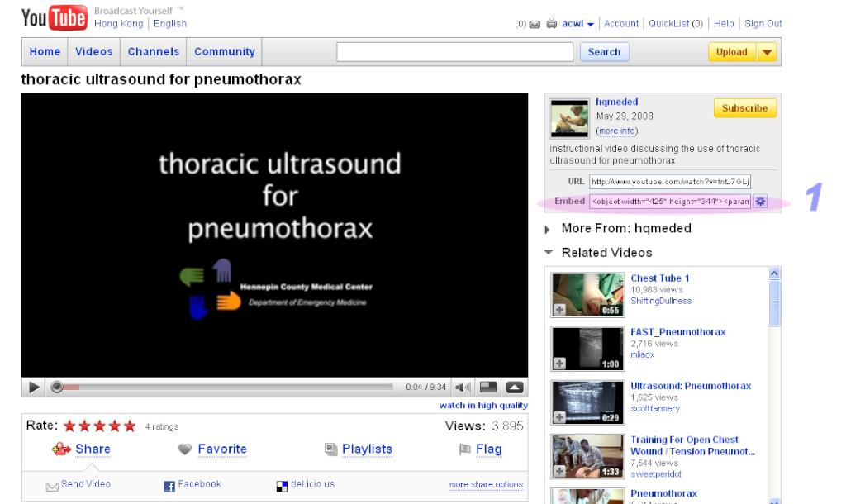Open the FAST_Pneumothorax video thumbnail
This screenshot has width=846, height=504.
click(x=587, y=349)
